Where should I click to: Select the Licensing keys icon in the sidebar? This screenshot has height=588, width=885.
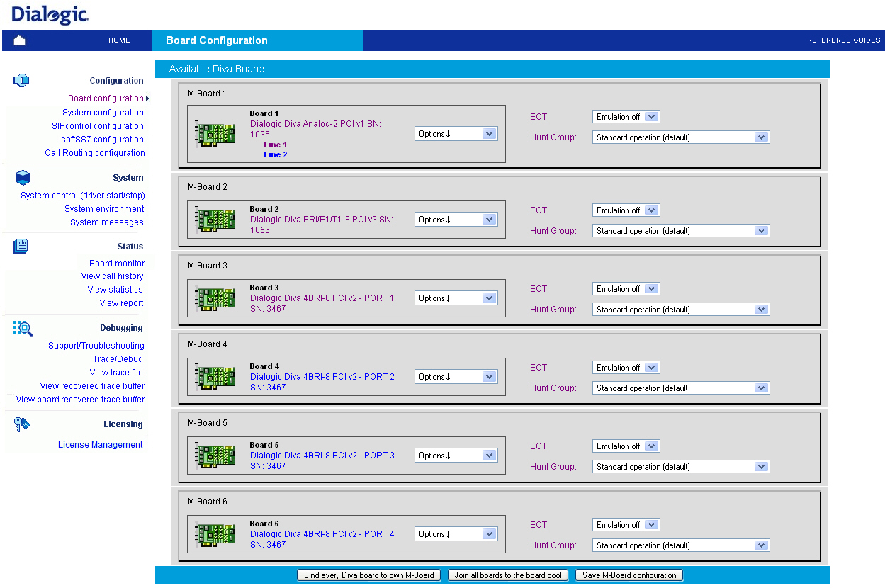pyautogui.click(x=21, y=423)
